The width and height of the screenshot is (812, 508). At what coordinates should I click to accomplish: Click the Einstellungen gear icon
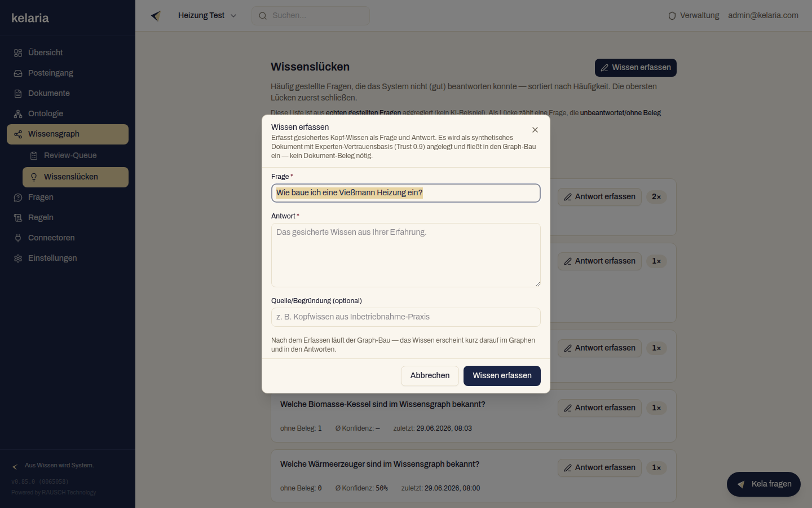18,259
